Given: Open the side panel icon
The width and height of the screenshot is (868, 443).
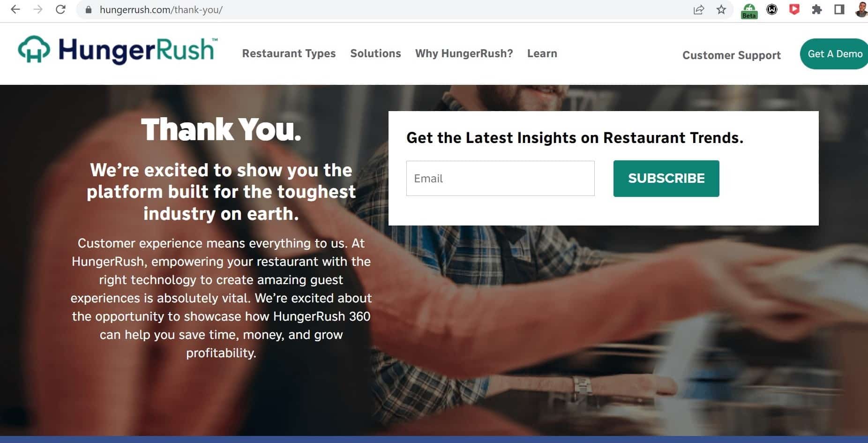Looking at the screenshot, I should (839, 9).
